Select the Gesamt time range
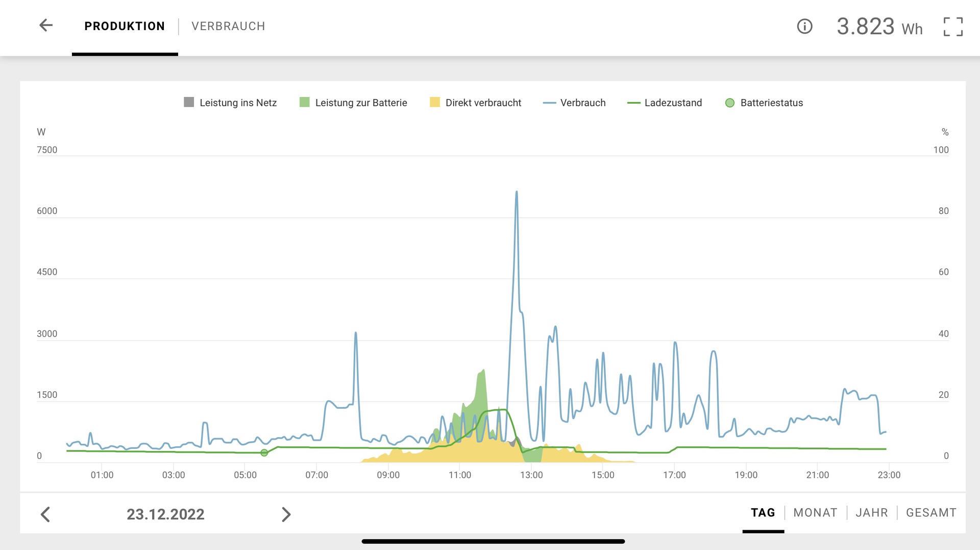The image size is (980, 550). pos(931,513)
